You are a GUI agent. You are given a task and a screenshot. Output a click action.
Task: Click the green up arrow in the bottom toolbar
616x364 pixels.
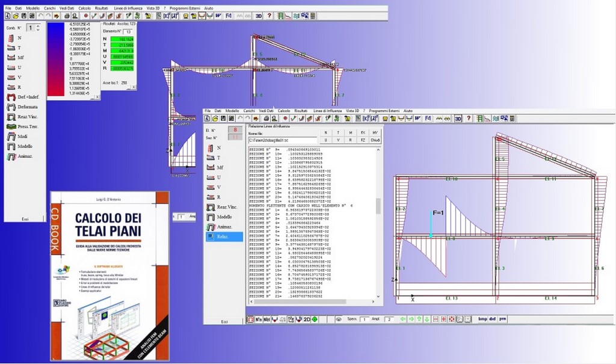pyautogui.click(x=419, y=319)
